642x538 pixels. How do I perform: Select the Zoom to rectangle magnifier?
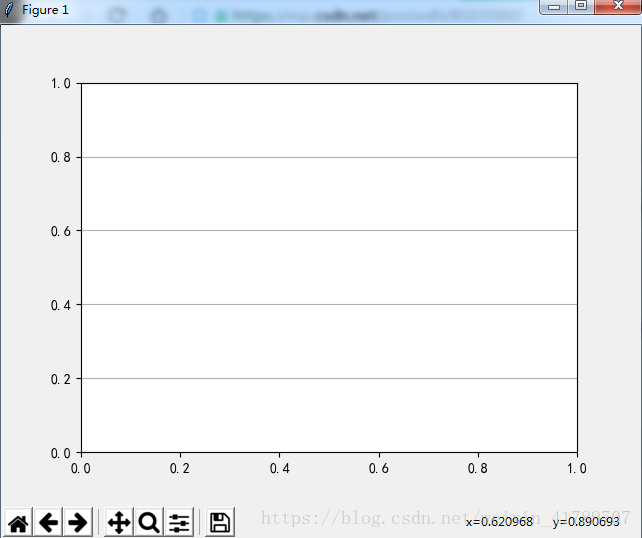pyautogui.click(x=149, y=522)
